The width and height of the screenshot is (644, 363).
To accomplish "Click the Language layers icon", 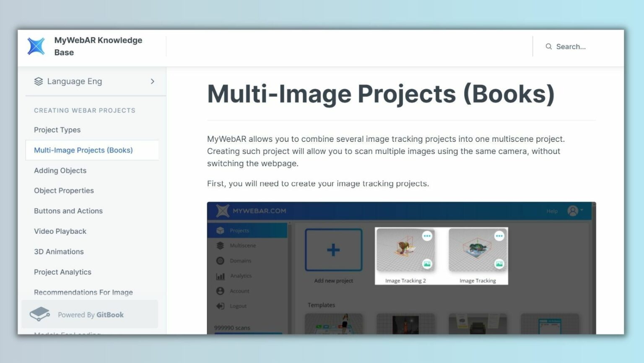I will click(39, 81).
